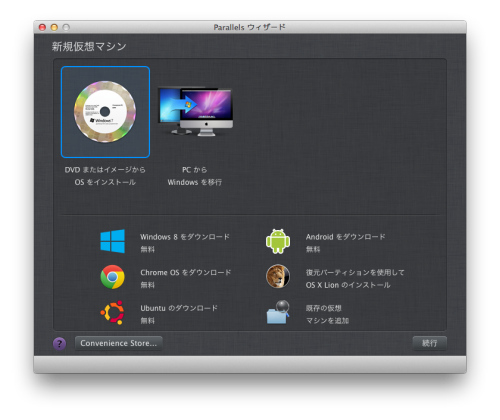Choose OS X Lion のインストール text
The image size is (500, 420).
pyautogui.click(x=348, y=285)
